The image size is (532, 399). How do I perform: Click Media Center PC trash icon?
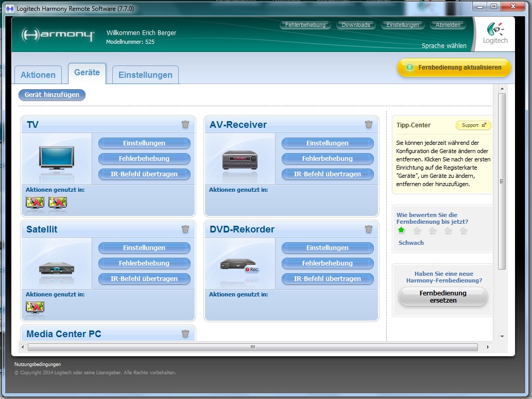(x=185, y=334)
